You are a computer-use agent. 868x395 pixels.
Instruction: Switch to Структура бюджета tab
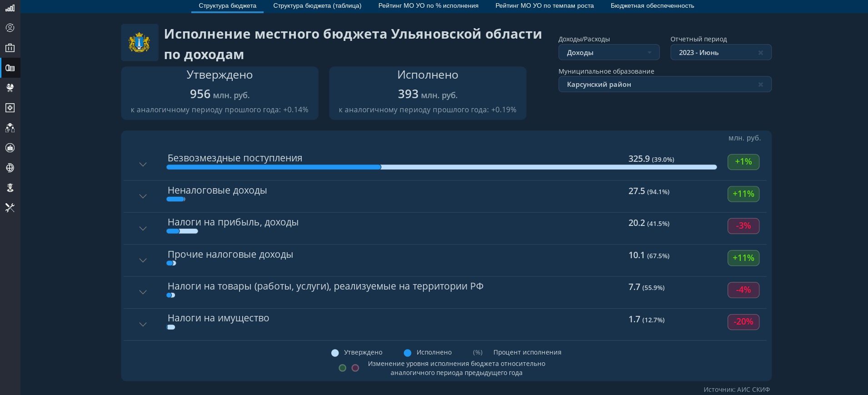[x=227, y=6]
